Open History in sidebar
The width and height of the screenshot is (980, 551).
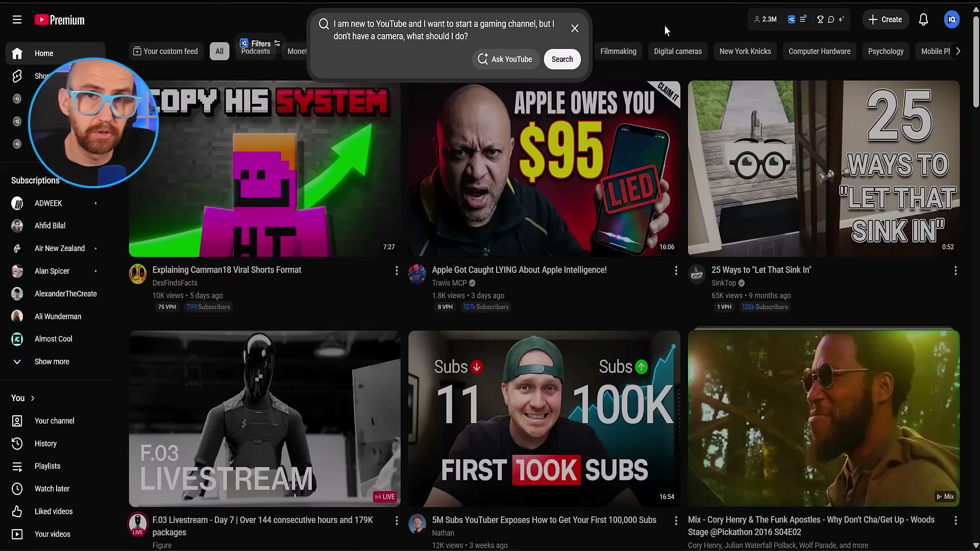56,443
